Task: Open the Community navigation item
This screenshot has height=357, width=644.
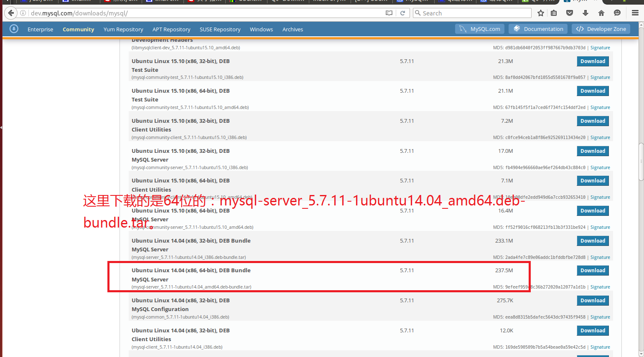Action: (79, 29)
